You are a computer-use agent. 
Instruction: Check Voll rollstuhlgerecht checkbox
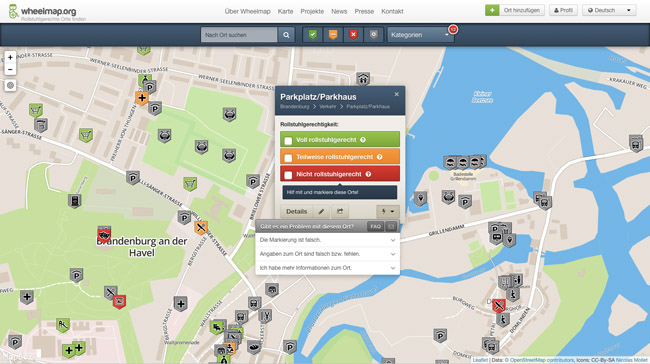pos(288,141)
